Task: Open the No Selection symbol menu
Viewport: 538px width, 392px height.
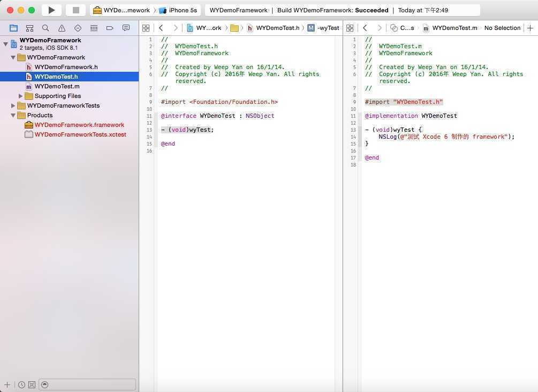Action: pyautogui.click(x=502, y=28)
